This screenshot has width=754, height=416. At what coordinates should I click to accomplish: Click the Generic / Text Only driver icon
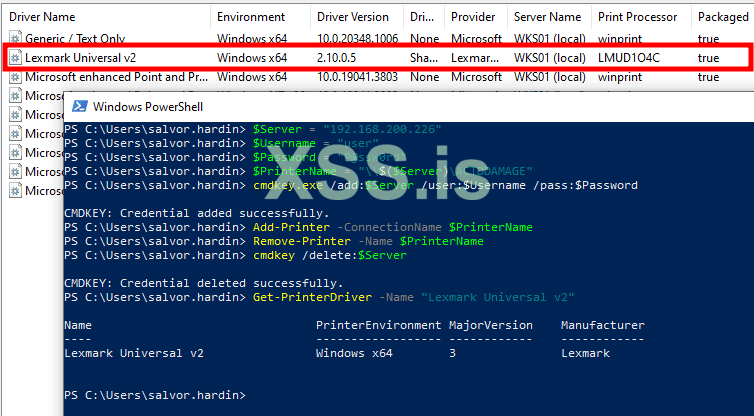[15, 39]
